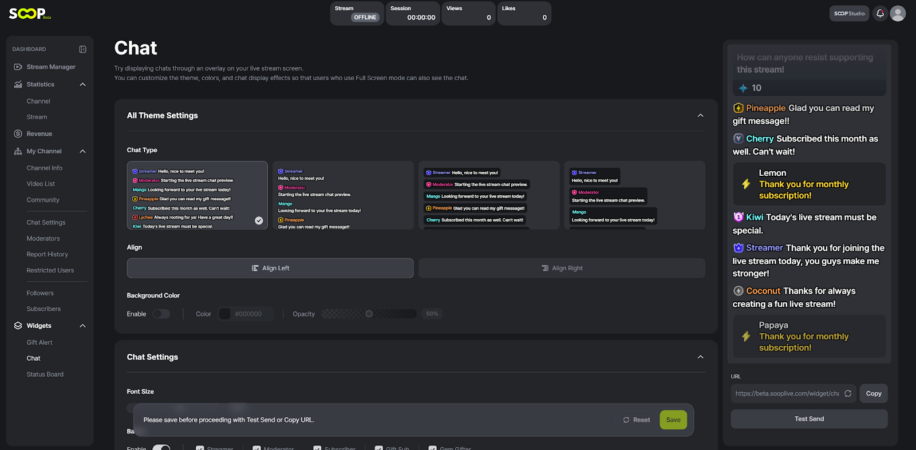Viewport: 916px width, 450px height.
Task: Click the SOOP logo
Action: point(30,13)
